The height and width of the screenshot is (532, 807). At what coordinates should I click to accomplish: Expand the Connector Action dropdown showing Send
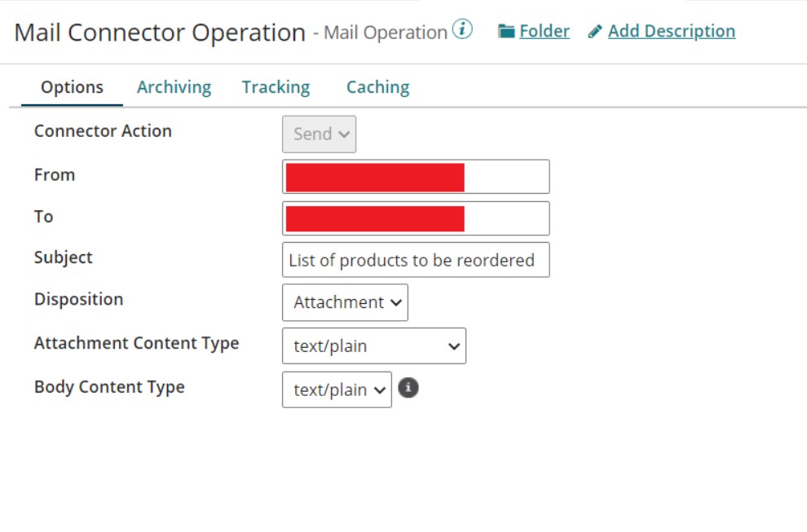tap(319, 134)
